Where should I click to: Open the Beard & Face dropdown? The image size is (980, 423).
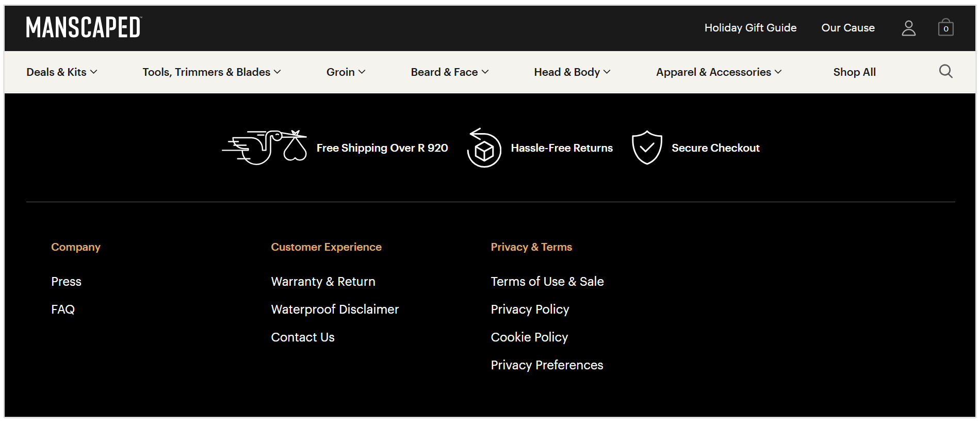point(449,72)
